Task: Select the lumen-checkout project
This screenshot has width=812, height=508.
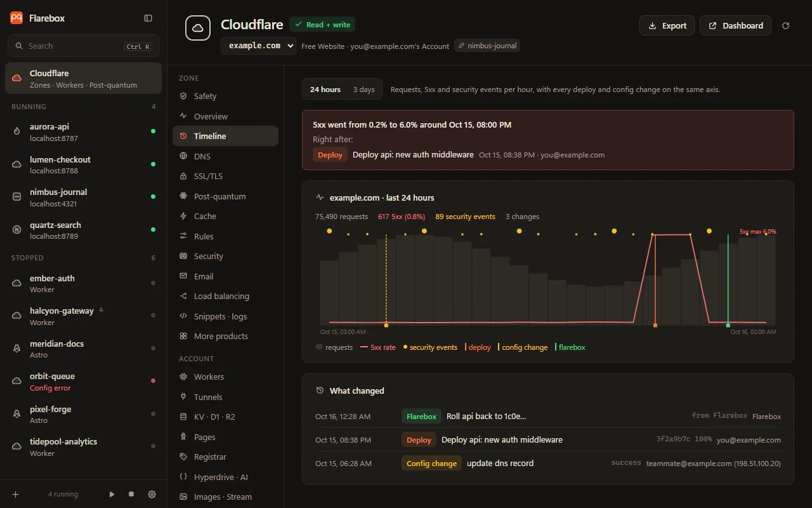Action: coord(83,164)
